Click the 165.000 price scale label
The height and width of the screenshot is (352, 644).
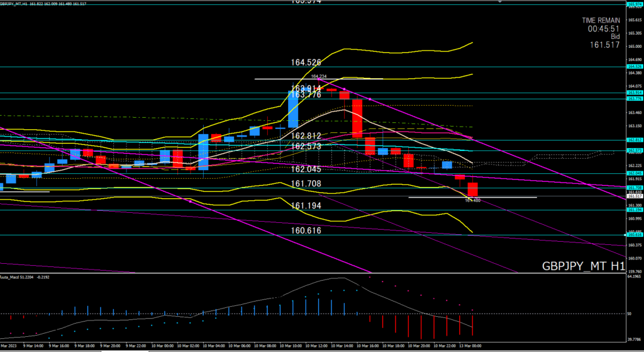[x=635, y=47]
